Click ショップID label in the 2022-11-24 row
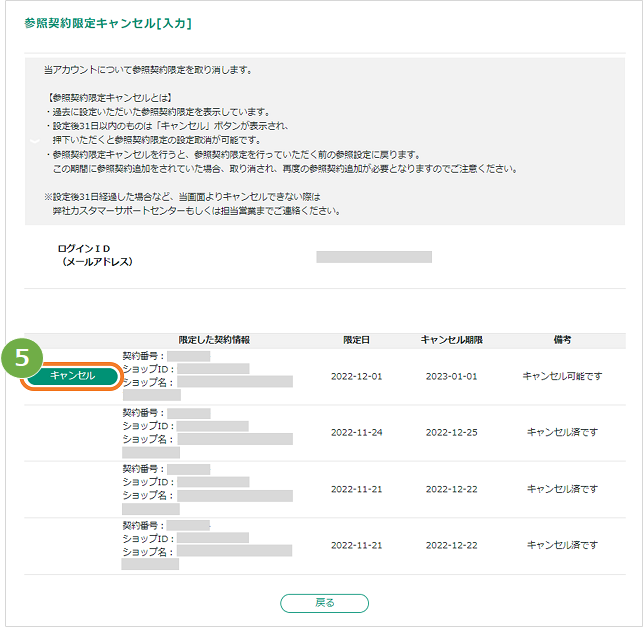 click(148, 426)
